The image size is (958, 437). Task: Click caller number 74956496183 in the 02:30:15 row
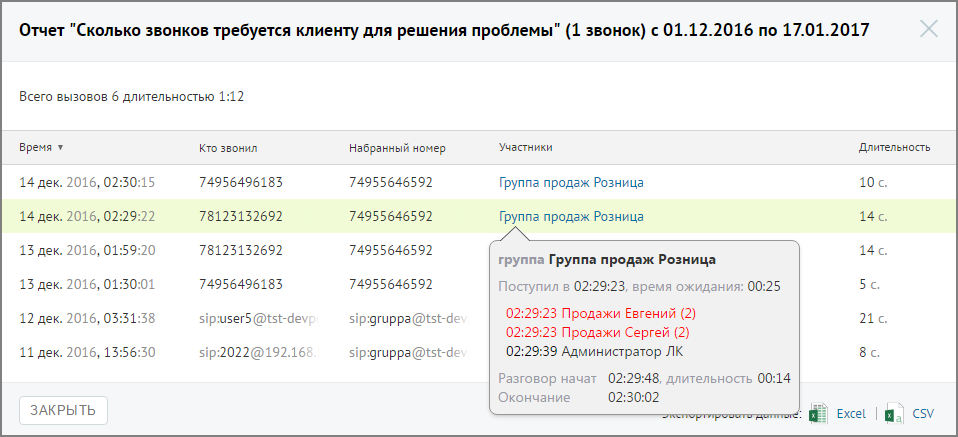pos(241,182)
